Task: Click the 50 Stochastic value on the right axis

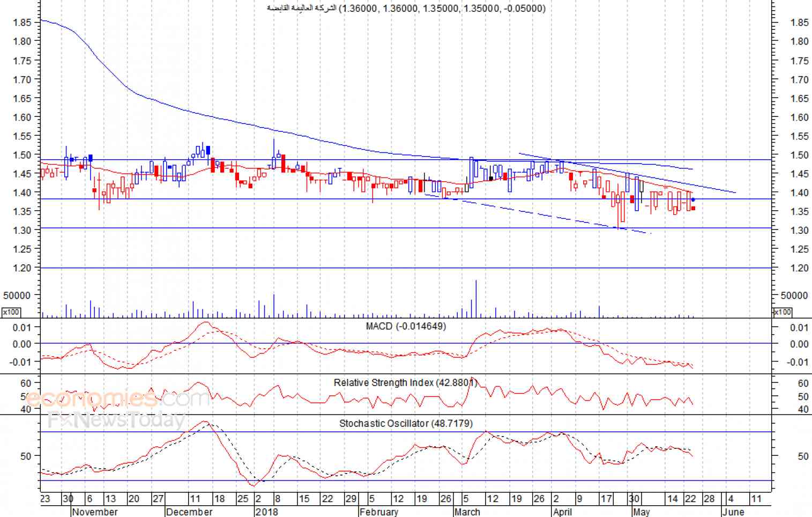Action: 803,456
